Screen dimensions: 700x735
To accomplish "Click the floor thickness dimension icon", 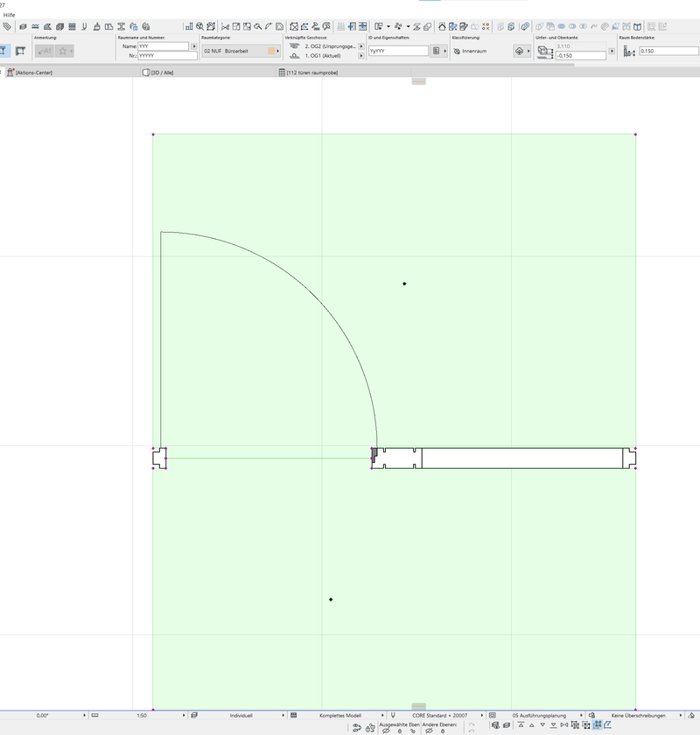I will tap(629, 51).
